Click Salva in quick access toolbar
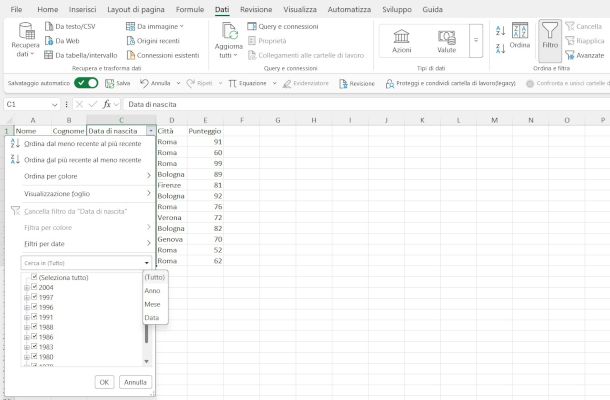610x400 pixels. click(118, 83)
